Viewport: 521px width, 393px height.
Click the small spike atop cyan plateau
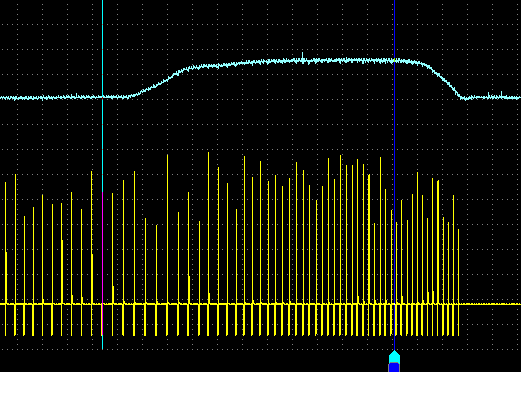pos(303,56)
